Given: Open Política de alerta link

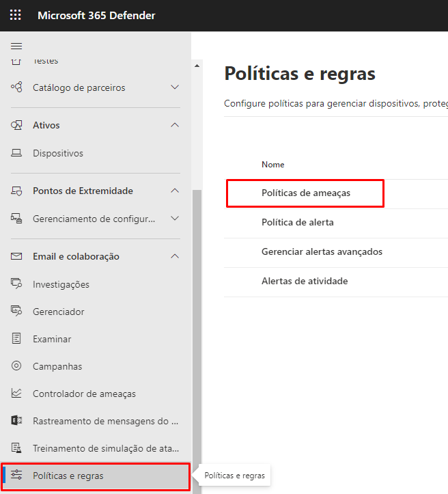Looking at the screenshot, I should (x=298, y=222).
